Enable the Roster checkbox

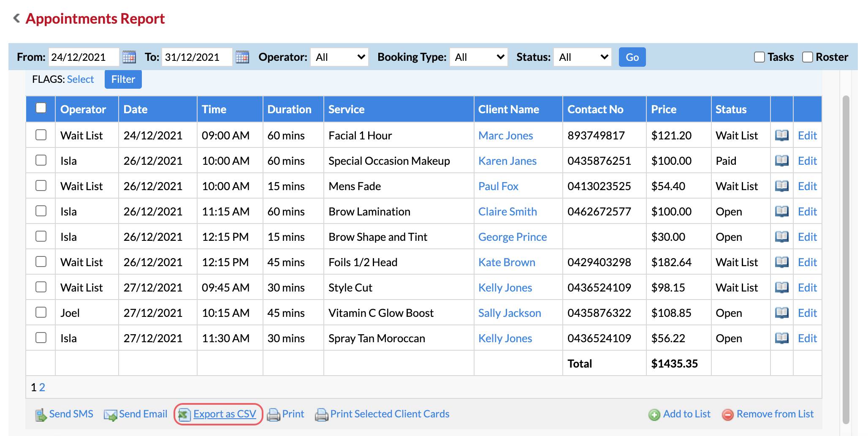808,57
